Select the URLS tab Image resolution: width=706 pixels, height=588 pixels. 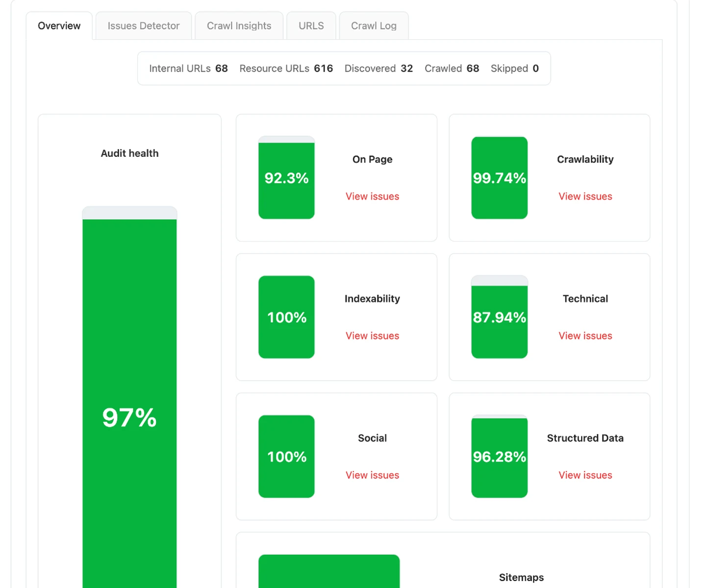pos(311,26)
